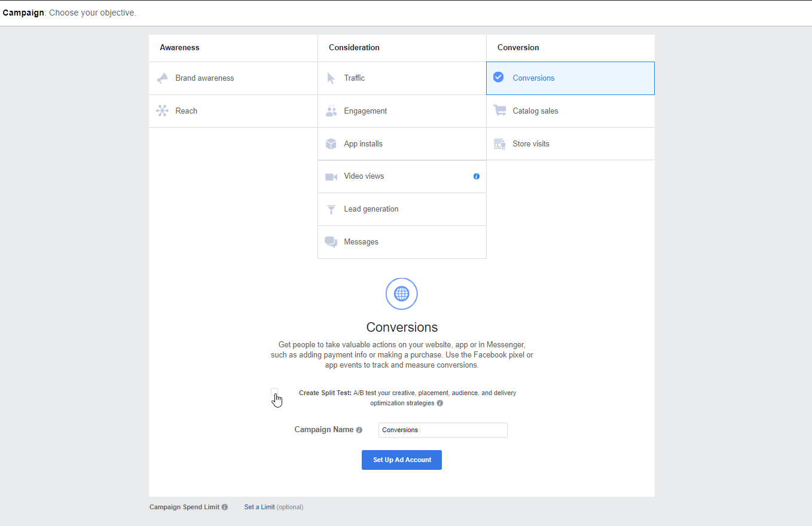Click the Split Test info icon
Screen dimensions: 812x526
tap(439, 403)
